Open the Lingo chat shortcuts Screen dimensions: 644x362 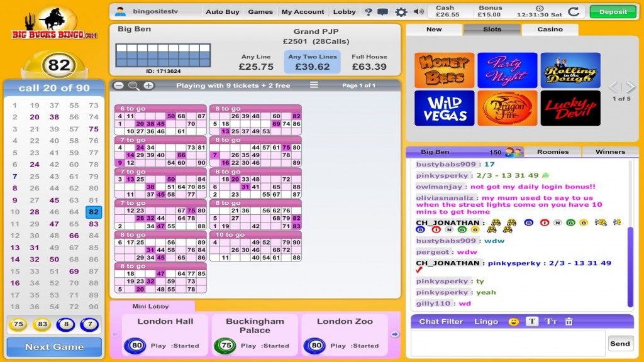pos(486,322)
